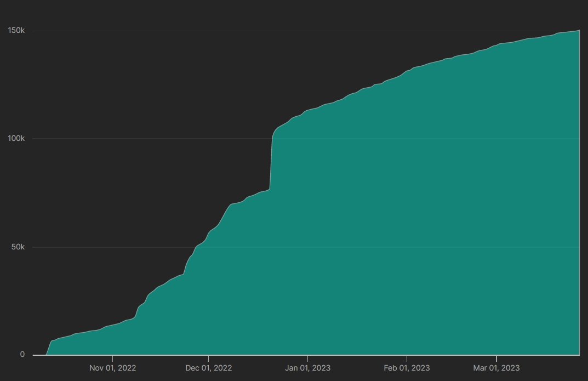Select the axis tick above Jan 01, 2023
The image size is (588, 381).
click(x=307, y=358)
